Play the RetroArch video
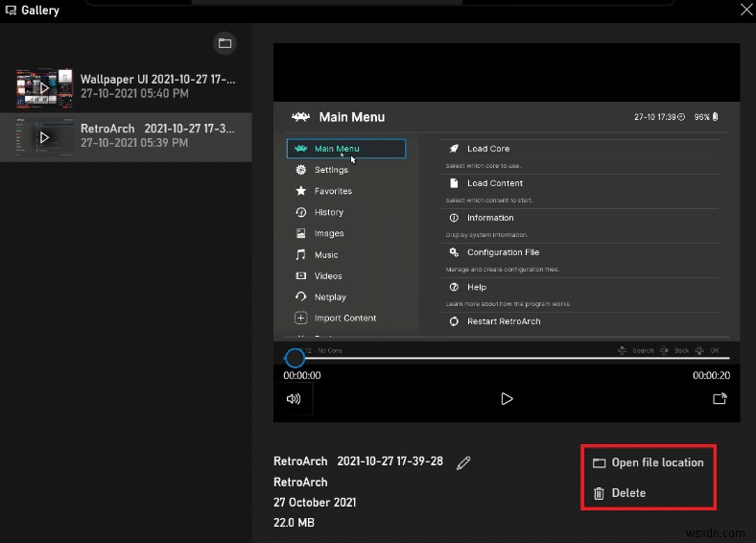 pyautogui.click(x=507, y=399)
